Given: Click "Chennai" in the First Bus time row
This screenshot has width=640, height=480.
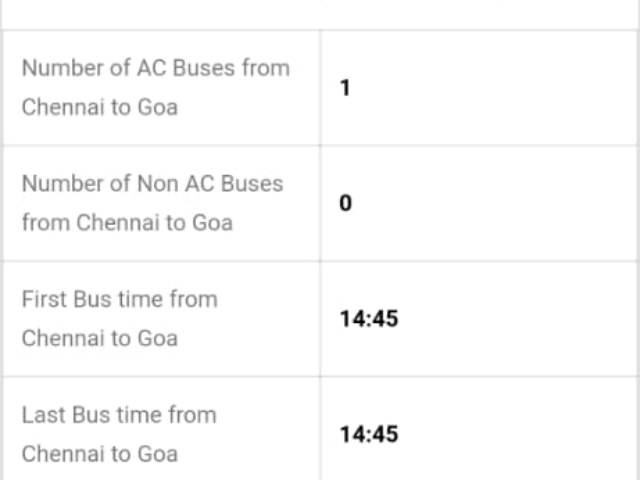Looking at the screenshot, I should coord(63,338).
